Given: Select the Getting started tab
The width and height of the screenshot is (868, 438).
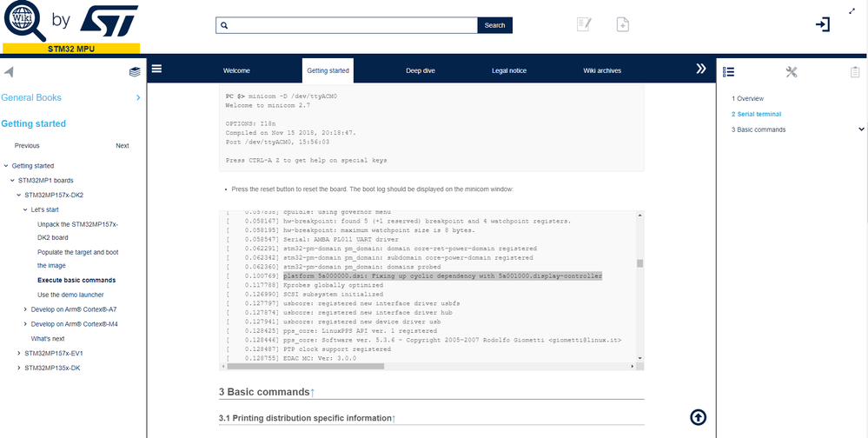Looking at the screenshot, I should tap(328, 71).
